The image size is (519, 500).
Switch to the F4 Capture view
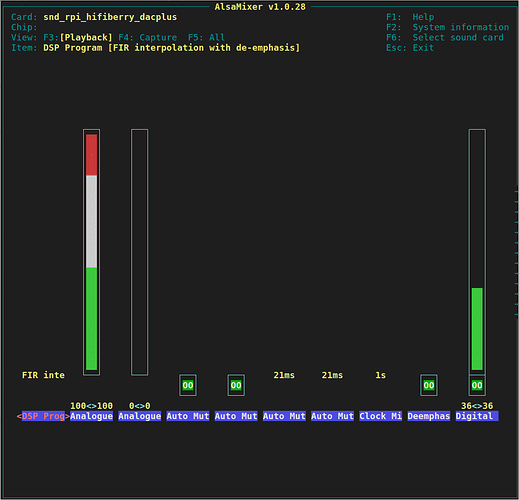pyautogui.click(x=148, y=37)
